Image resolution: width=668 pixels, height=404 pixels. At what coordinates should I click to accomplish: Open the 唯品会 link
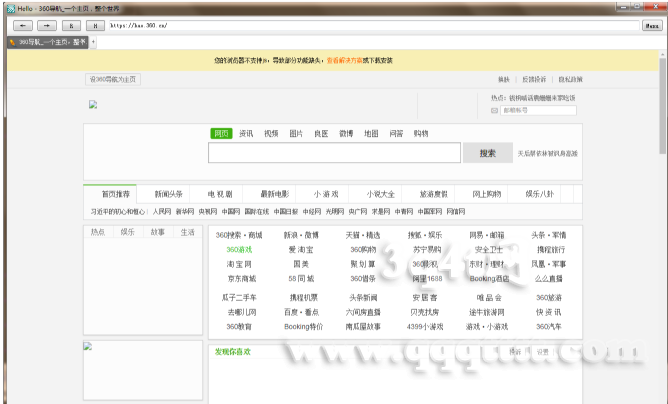[489, 297]
